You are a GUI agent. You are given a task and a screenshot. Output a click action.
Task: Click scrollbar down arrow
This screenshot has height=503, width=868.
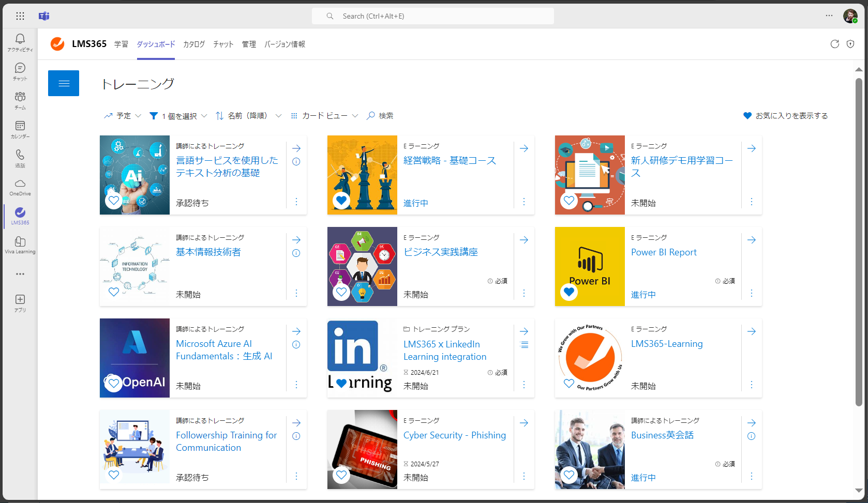[x=859, y=491]
